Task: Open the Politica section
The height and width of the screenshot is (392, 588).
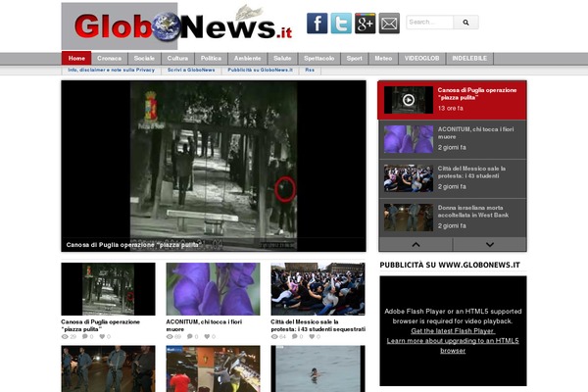Action: [211, 59]
